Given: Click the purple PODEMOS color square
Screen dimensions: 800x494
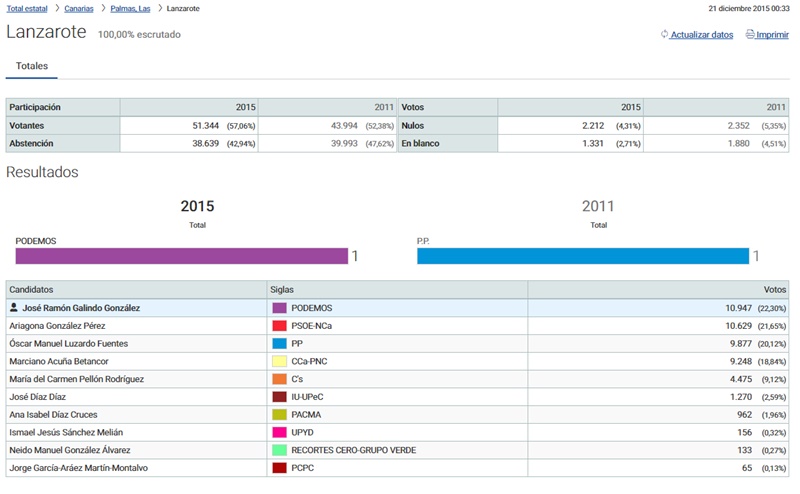Looking at the screenshot, I should point(280,308).
